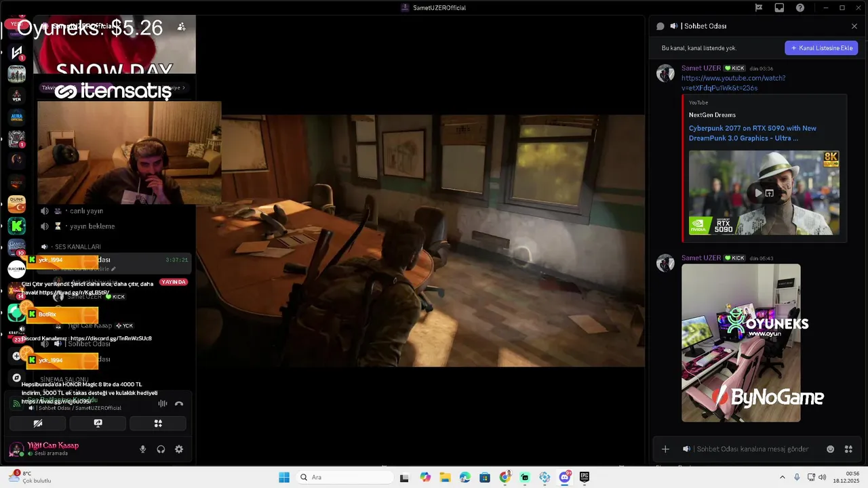The width and height of the screenshot is (868, 488).
Task: Click the YAYINDA live badge
Action: 174,282
